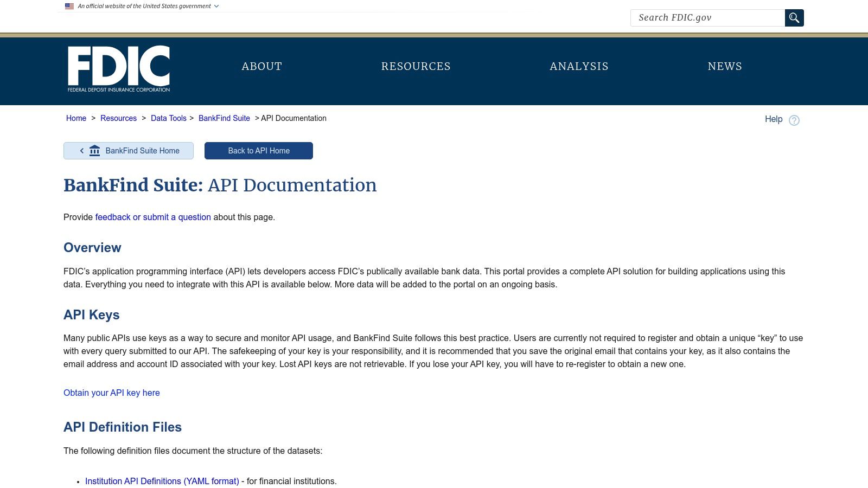Open the BankFind Suite breadcrumb link

224,118
